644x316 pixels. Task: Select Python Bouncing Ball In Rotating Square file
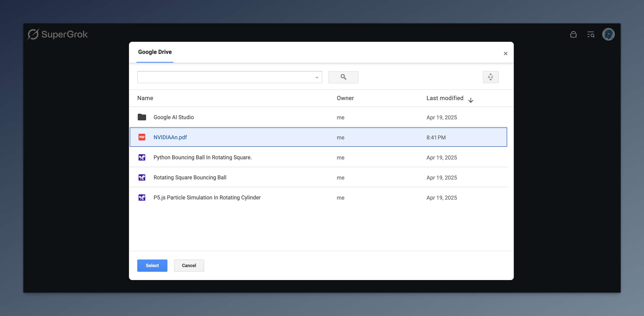[x=202, y=158]
